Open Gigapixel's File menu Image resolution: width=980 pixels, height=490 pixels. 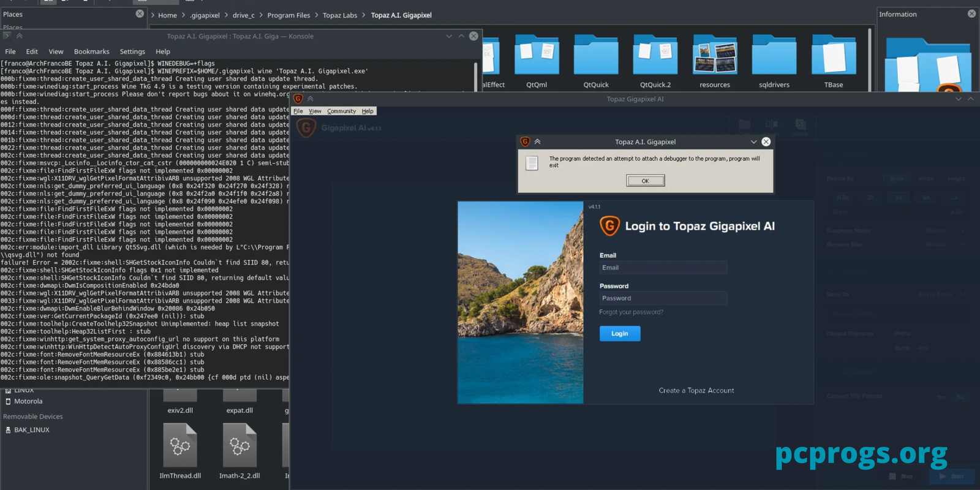pos(298,111)
